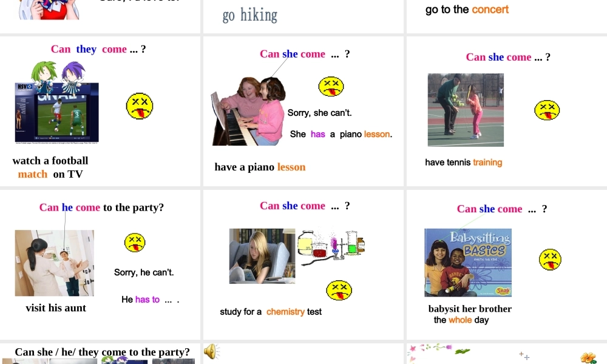Image resolution: width=607 pixels, height=364 pixels.
Task: Click the 'Can she come' heading on the tennis slide
Action: [508, 57]
